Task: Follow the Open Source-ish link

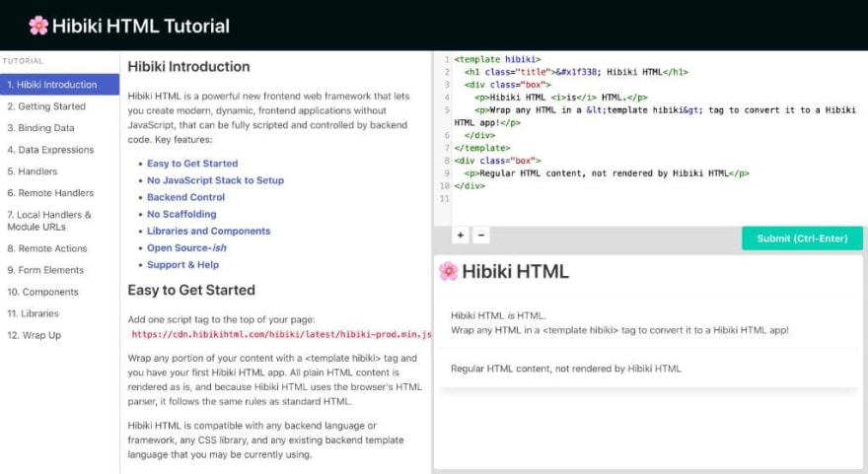Action: [x=186, y=247]
